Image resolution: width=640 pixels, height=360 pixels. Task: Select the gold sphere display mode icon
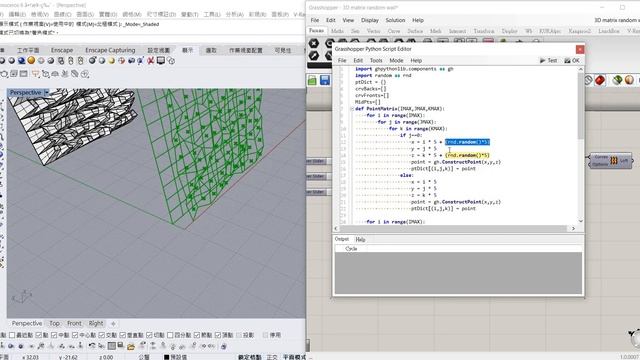(31, 60)
